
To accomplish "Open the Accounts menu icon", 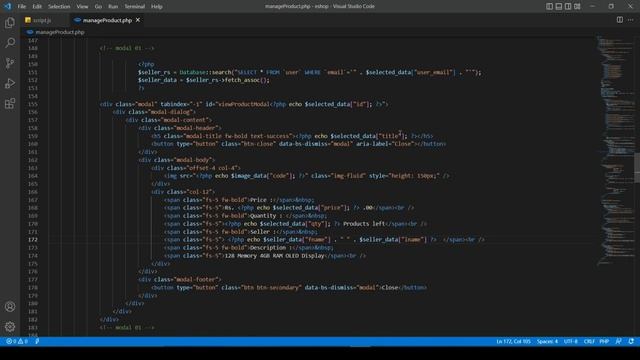I will 10,307.
